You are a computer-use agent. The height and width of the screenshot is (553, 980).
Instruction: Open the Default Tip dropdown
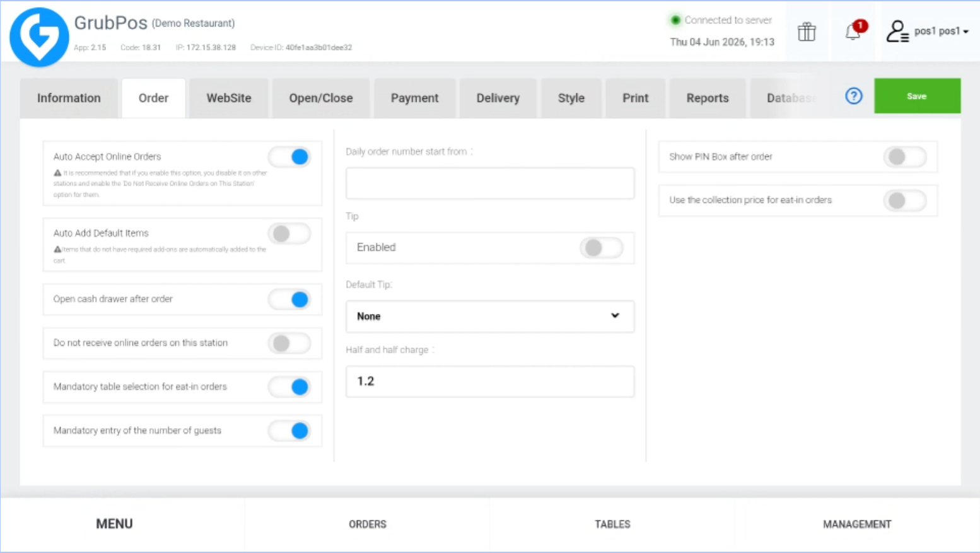coord(490,317)
